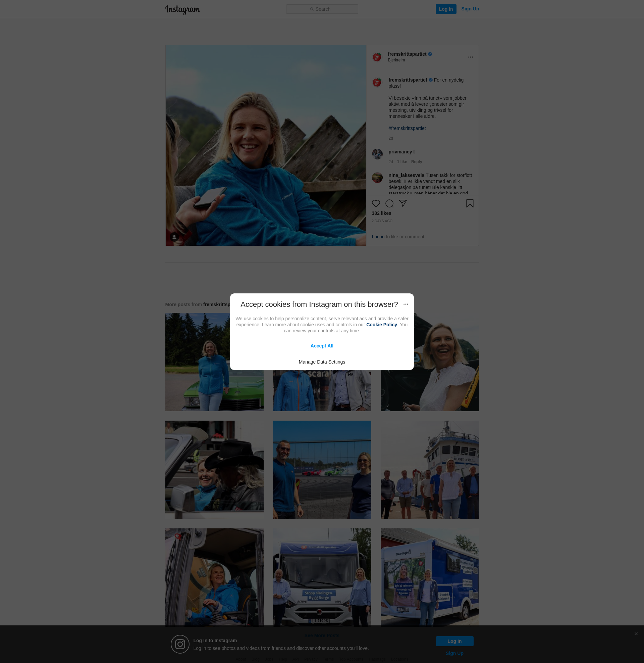Click the heart like icon

click(x=376, y=203)
